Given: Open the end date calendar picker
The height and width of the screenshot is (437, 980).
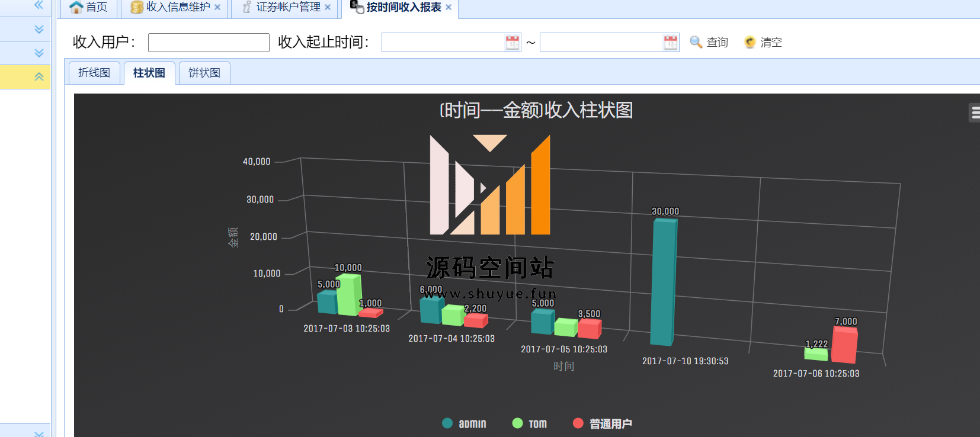Looking at the screenshot, I should [671, 43].
